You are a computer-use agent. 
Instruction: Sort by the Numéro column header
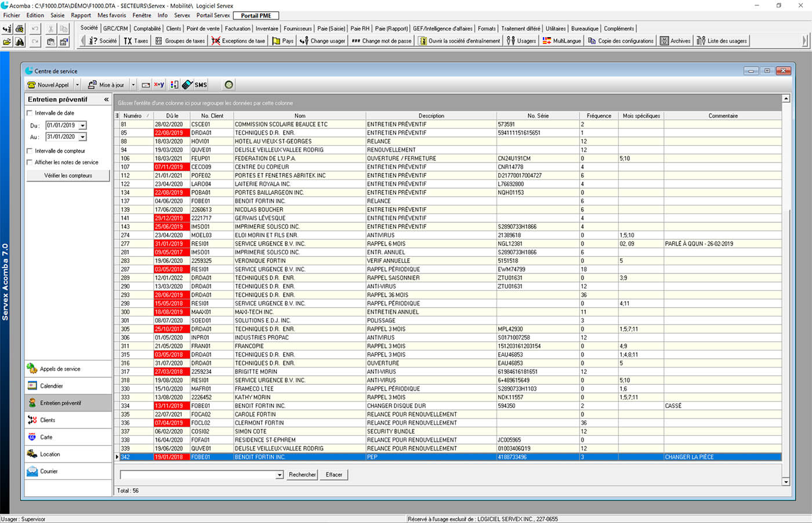[133, 116]
